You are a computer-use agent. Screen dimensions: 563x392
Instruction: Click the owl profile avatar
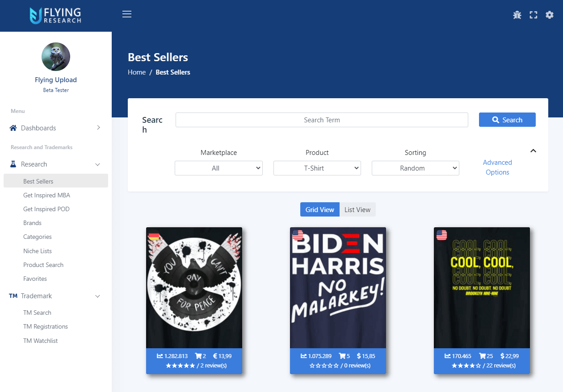(56, 57)
